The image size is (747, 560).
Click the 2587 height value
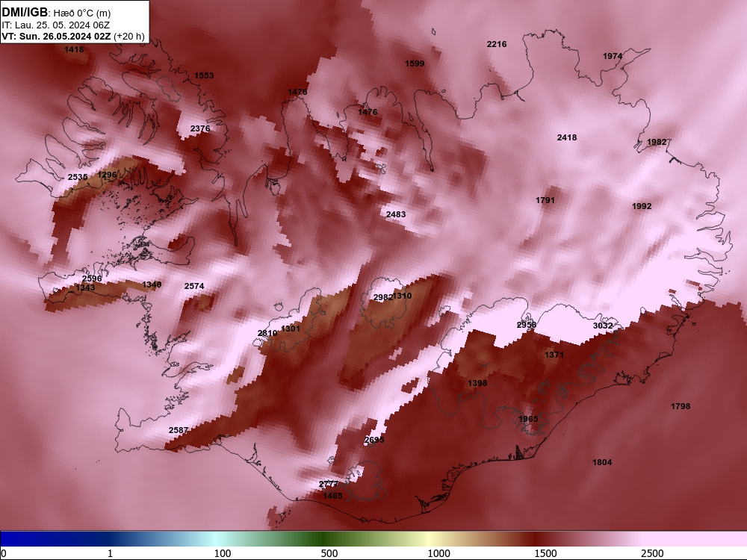pos(179,431)
